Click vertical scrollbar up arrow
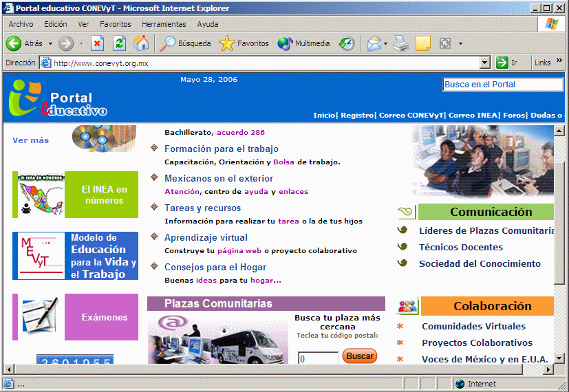The height and width of the screenshot is (392, 569). point(559,130)
